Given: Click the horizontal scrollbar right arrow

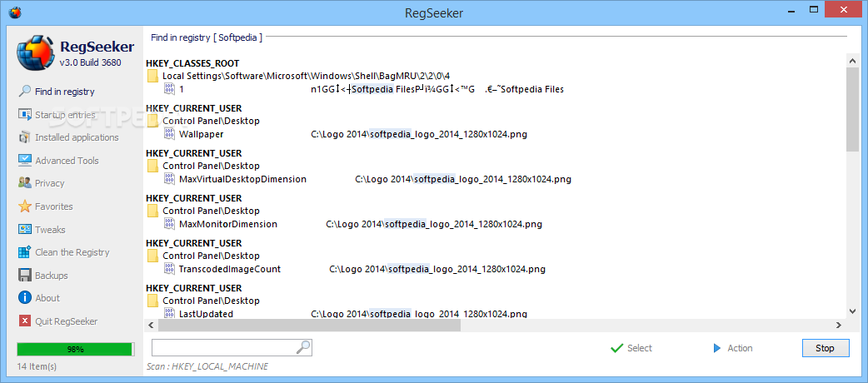Looking at the screenshot, I should [839, 326].
